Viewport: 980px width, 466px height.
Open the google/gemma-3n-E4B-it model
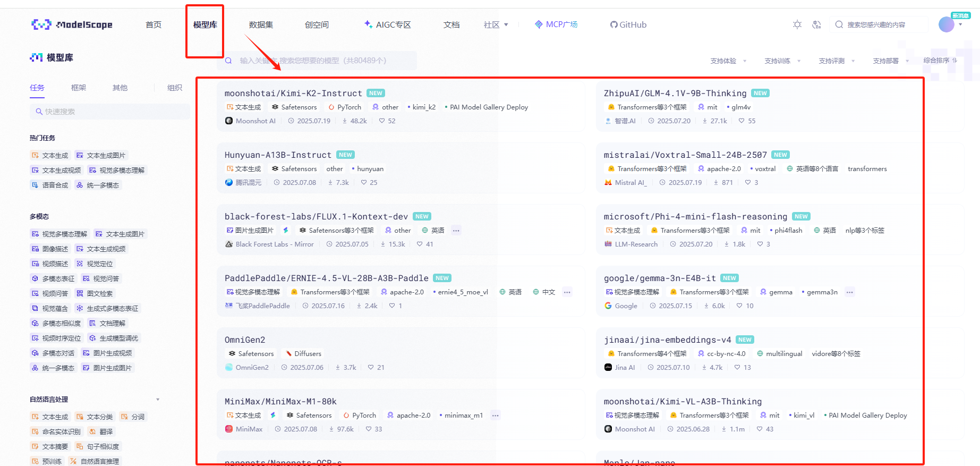(x=660, y=278)
